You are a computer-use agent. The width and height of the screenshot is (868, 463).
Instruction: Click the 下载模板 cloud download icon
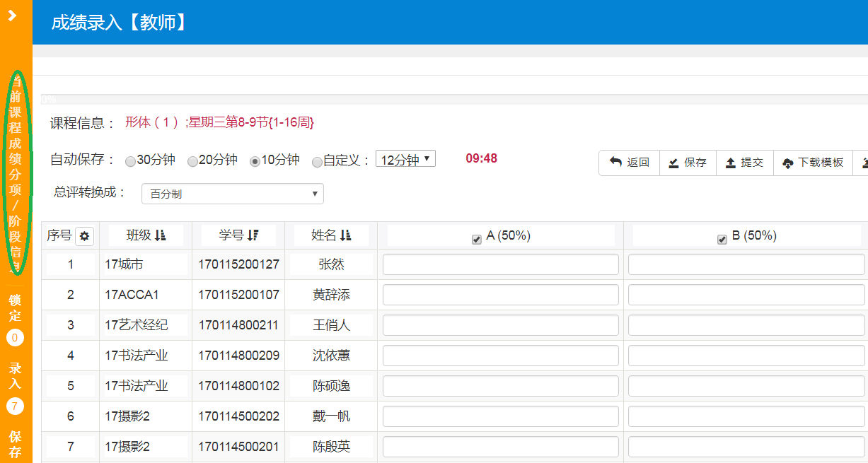[788, 163]
